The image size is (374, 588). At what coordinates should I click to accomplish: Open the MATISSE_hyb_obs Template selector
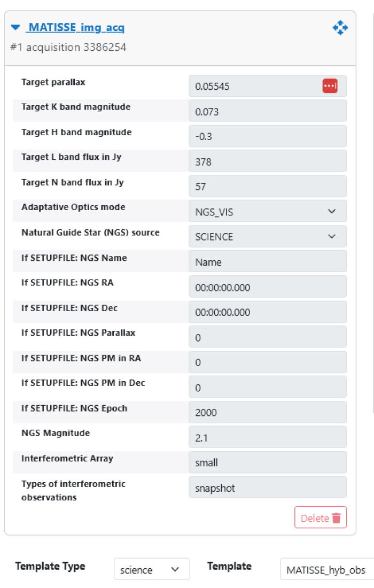point(326,569)
